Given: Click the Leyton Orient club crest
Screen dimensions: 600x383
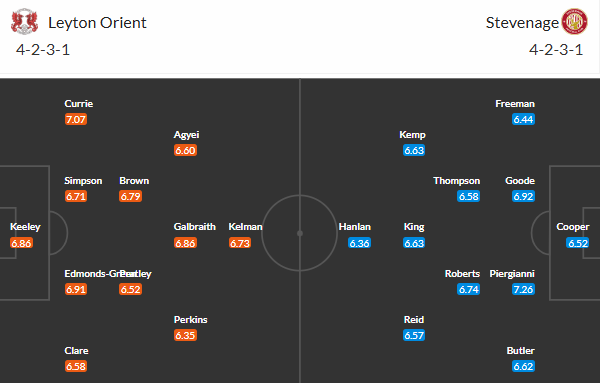Looking at the screenshot, I should (24, 22).
